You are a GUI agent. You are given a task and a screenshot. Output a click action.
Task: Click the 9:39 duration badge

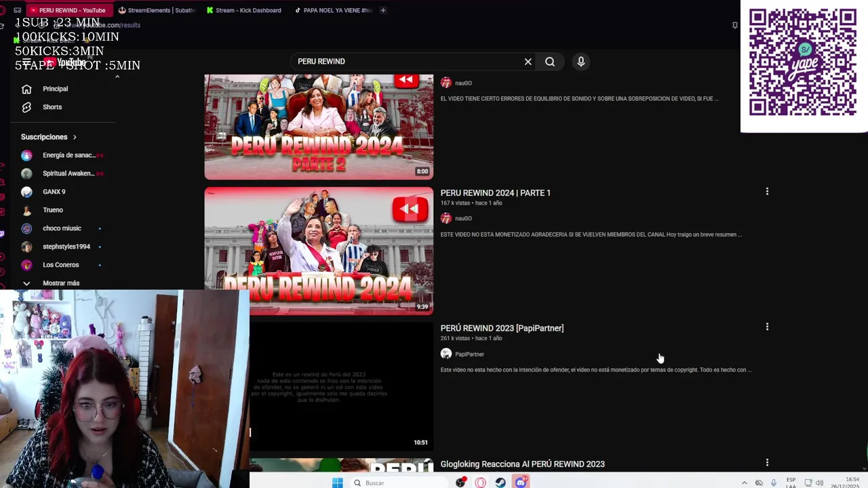[x=422, y=307]
